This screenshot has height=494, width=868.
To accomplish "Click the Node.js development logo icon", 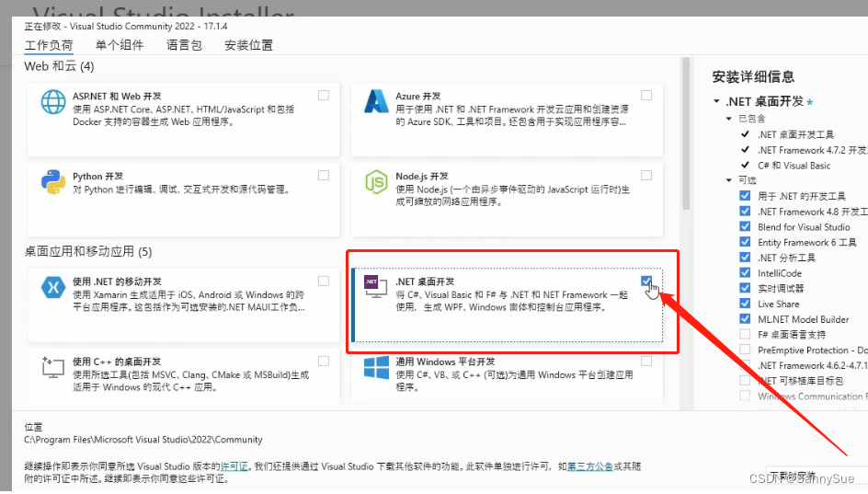I will coord(376,181).
